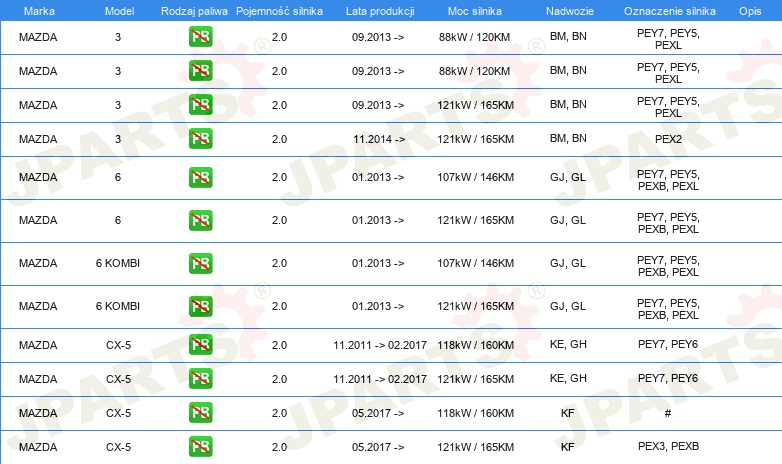Click '118kW / 160KM' in the 11.2011 row
Image resolution: width=782 pixels, height=464 pixels.
pos(476,345)
